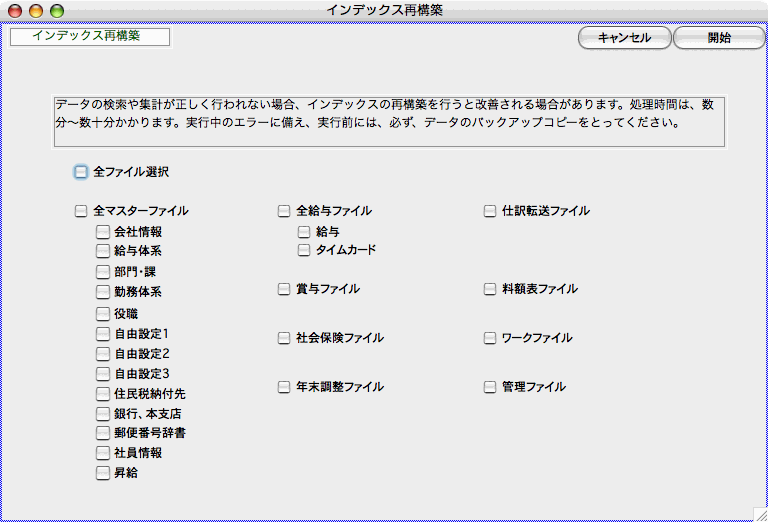Enable the 住民税納付先 checkbox
The image size is (768, 522).
[x=103, y=394]
